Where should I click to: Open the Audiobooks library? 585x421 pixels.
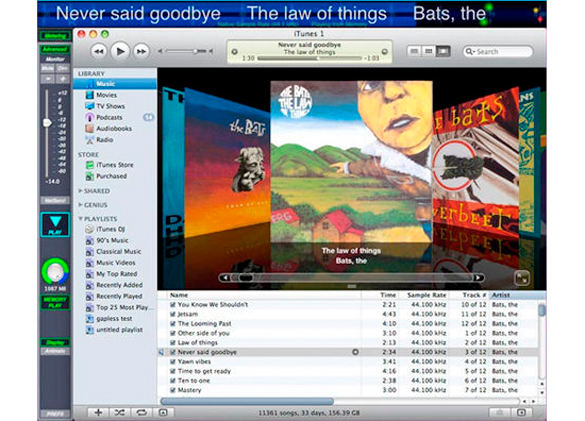pyautogui.click(x=115, y=128)
